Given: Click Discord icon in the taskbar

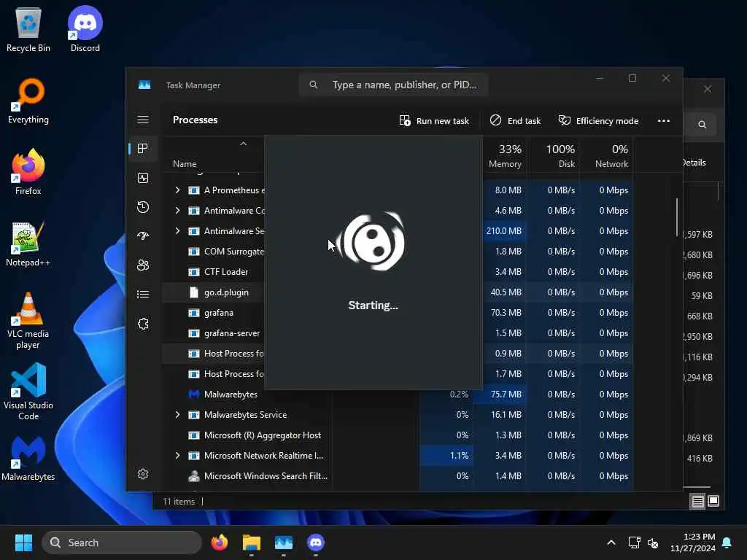Looking at the screenshot, I should tap(316, 542).
